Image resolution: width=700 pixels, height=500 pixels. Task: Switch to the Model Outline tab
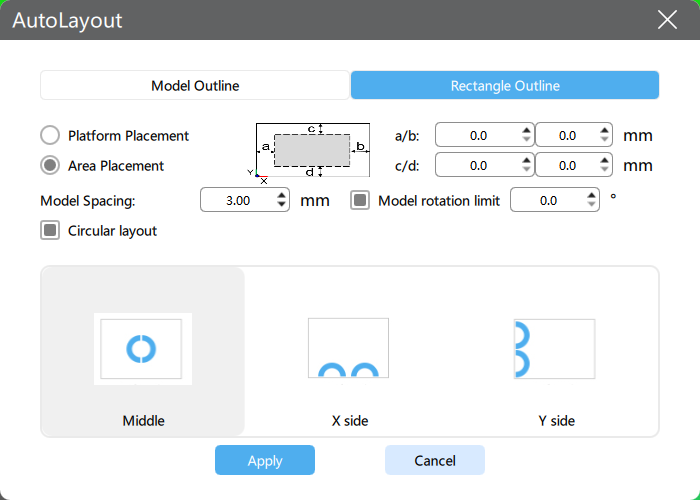(x=195, y=85)
